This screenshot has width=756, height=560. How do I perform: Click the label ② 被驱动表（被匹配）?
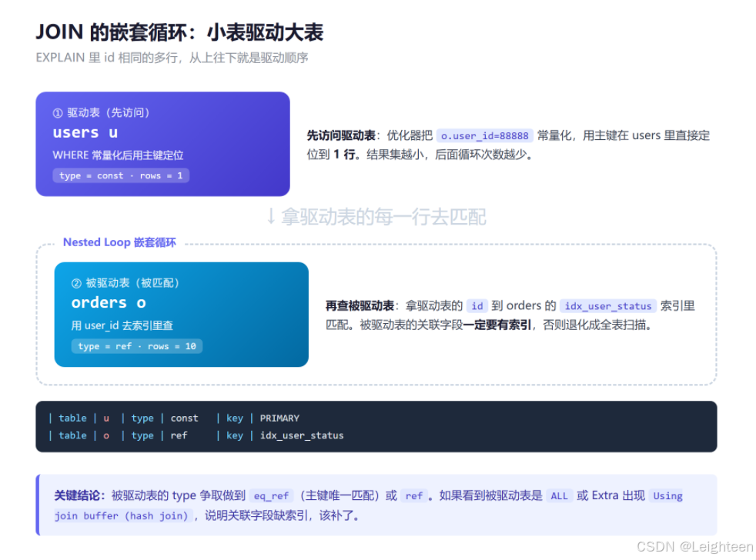coord(125,283)
